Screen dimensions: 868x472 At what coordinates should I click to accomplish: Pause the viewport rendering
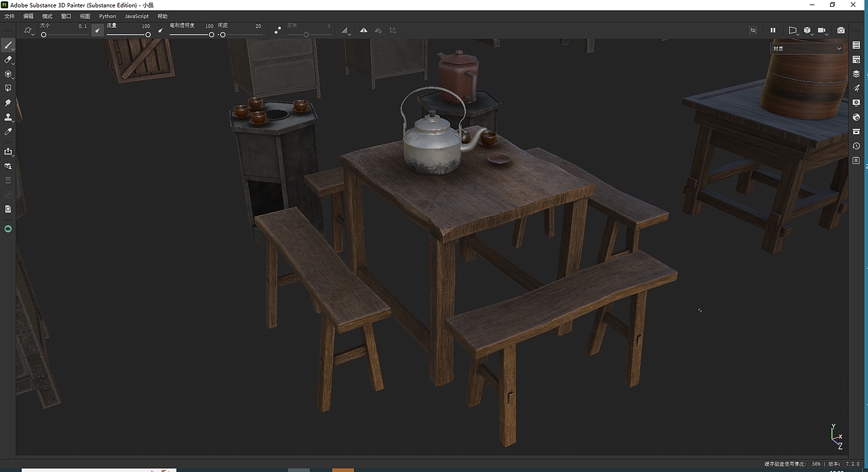coord(772,31)
